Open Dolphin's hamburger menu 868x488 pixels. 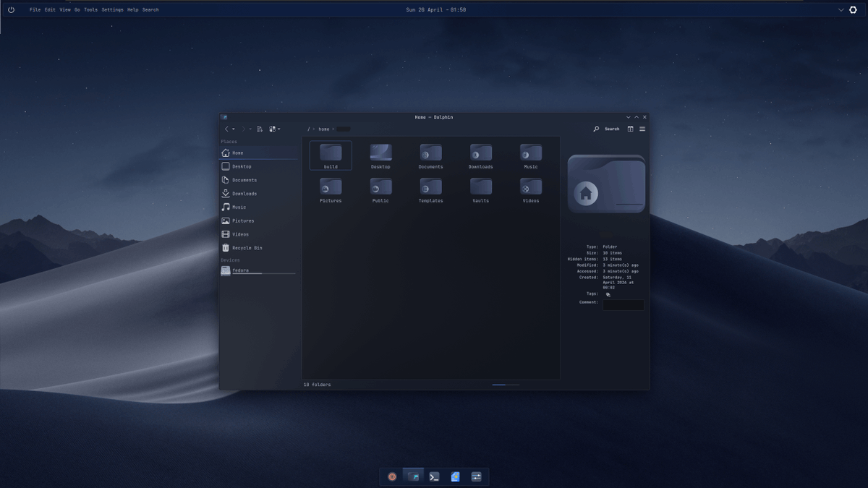coord(643,129)
